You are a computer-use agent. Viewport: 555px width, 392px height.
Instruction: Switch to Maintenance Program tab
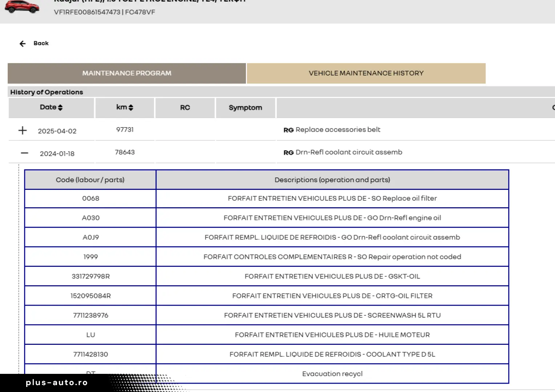127,73
